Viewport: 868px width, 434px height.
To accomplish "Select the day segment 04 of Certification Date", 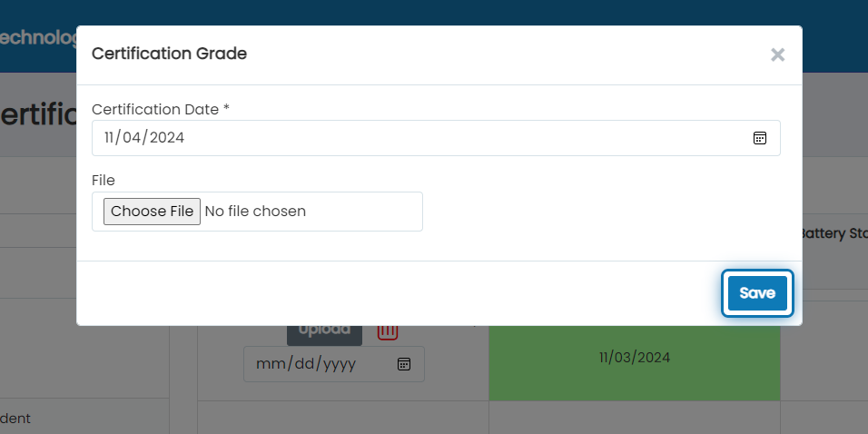I will [x=133, y=138].
